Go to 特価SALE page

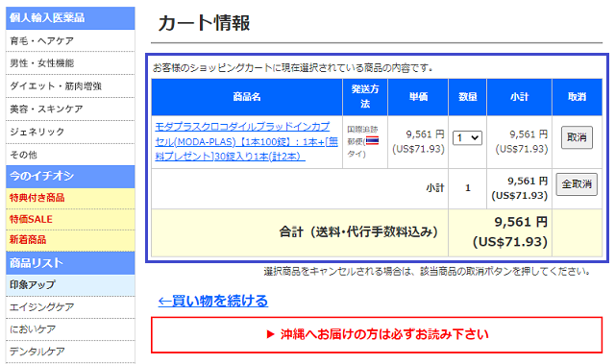tap(70, 219)
